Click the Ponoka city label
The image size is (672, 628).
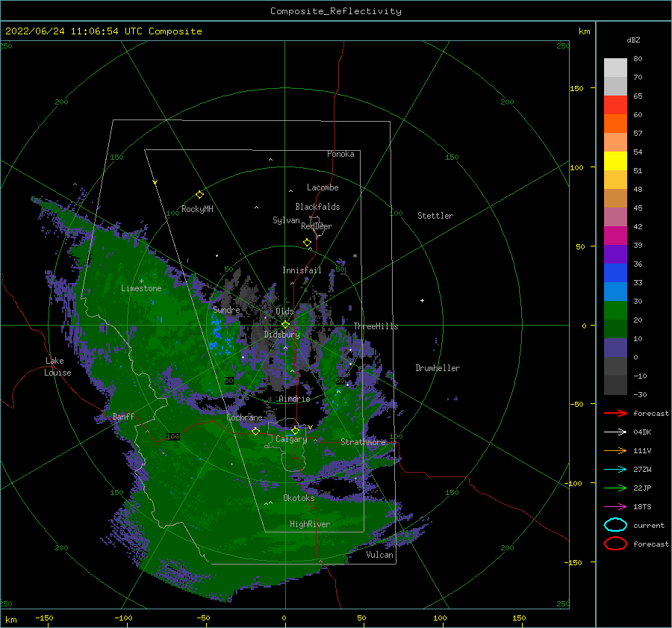pos(340,154)
